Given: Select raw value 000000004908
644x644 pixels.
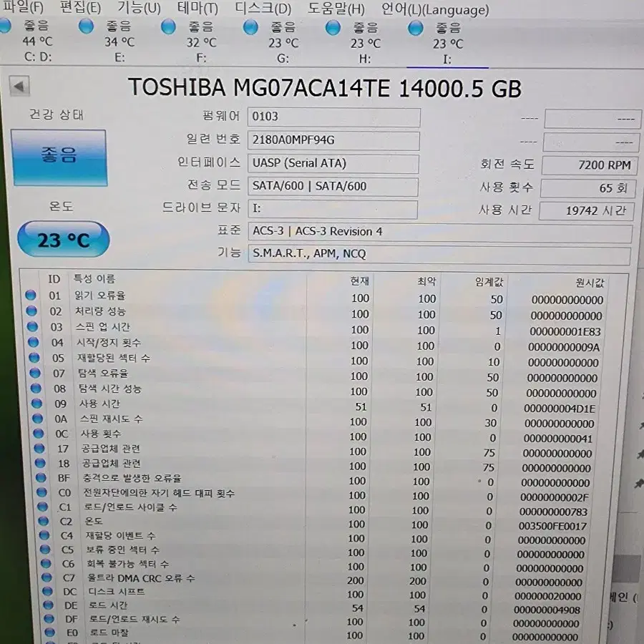Looking at the screenshot, I should (x=547, y=610).
